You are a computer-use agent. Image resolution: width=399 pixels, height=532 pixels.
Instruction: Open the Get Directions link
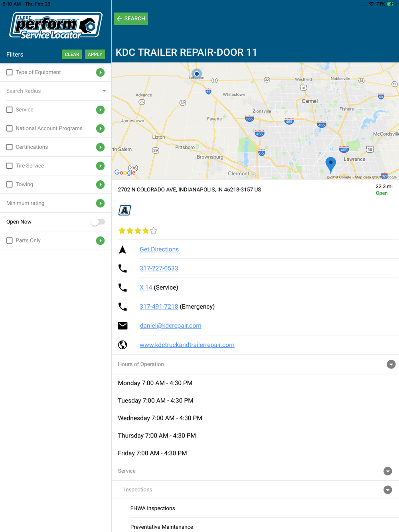[x=159, y=249]
